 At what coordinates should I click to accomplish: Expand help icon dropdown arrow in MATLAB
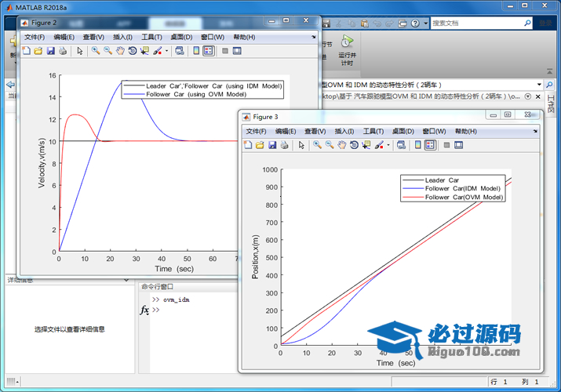tap(426, 24)
